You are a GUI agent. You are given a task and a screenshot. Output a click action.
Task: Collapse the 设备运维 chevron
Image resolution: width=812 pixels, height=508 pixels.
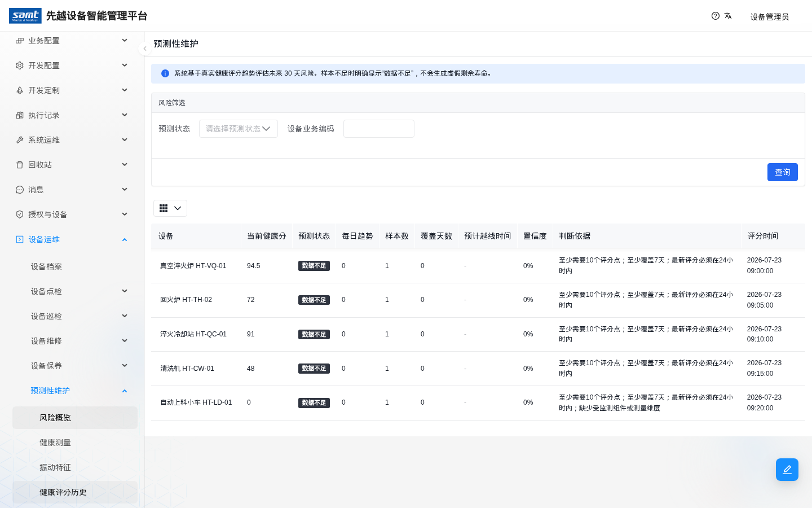125,239
